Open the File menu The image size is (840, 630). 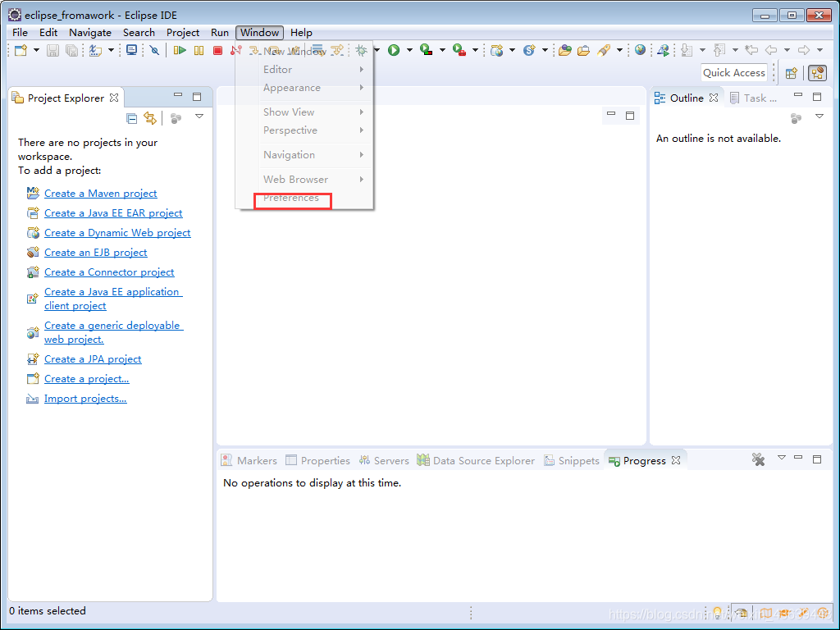click(20, 33)
